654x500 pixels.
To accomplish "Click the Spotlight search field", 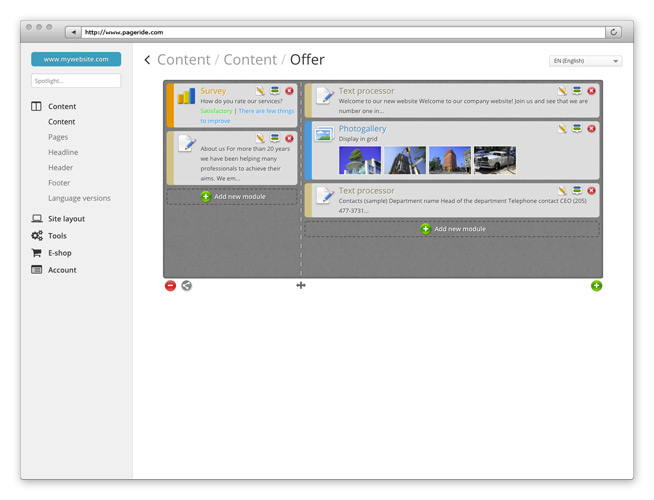I will [76, 81].
